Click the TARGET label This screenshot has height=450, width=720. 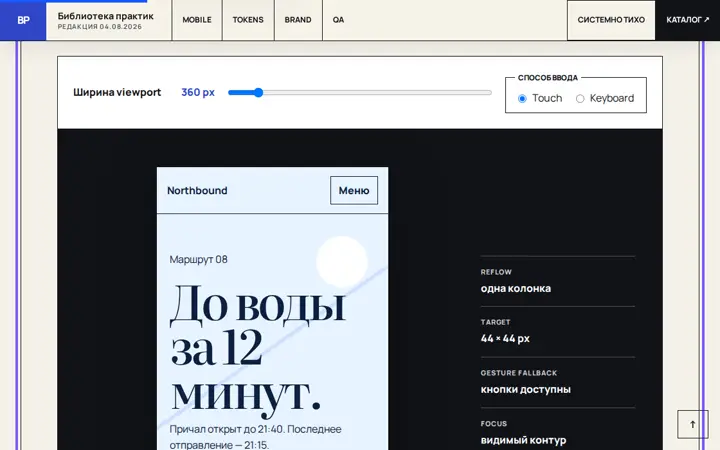pyautogui.click(x=495, y=322)
